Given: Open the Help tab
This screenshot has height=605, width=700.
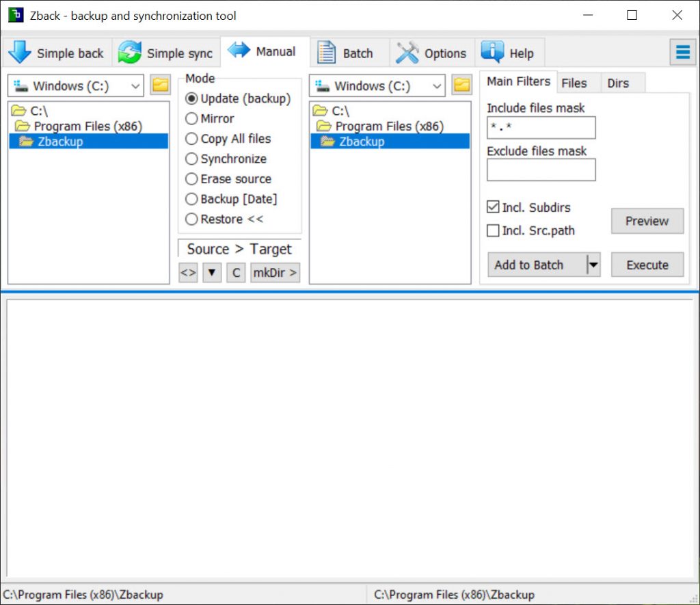Looking at the screenshot, I should pyautogui.click(x=510, y=53).
